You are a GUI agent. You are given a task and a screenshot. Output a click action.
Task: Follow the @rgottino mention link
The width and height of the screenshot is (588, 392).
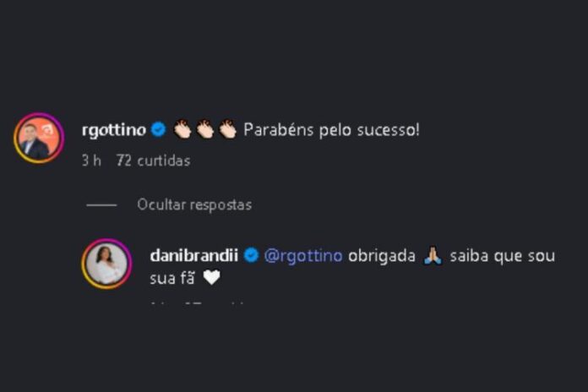tap(304, 256)
